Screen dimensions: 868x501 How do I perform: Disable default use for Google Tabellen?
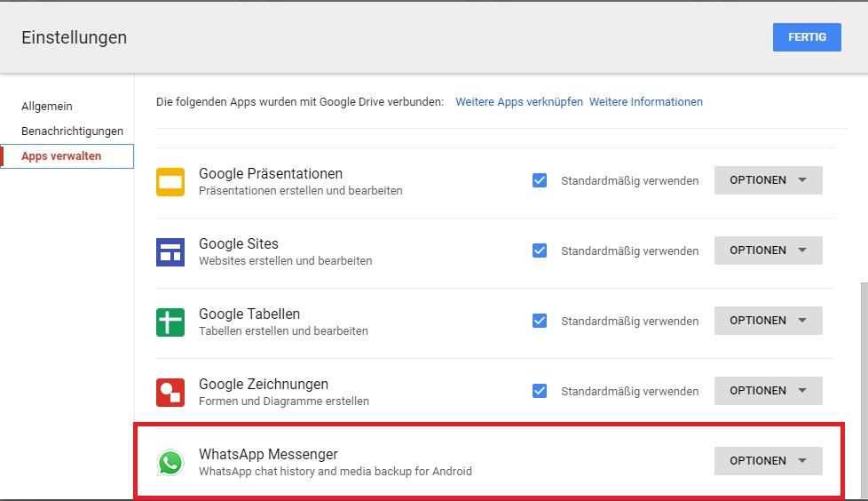click(540, 321)
